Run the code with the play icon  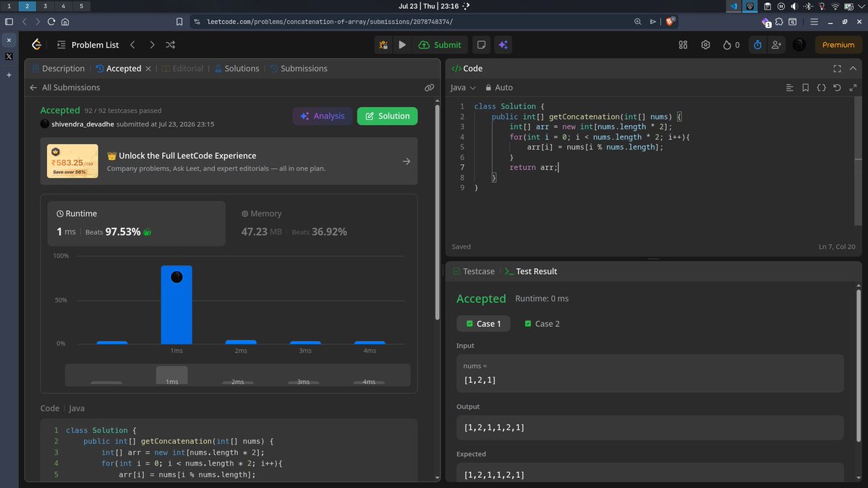[402, 45]
